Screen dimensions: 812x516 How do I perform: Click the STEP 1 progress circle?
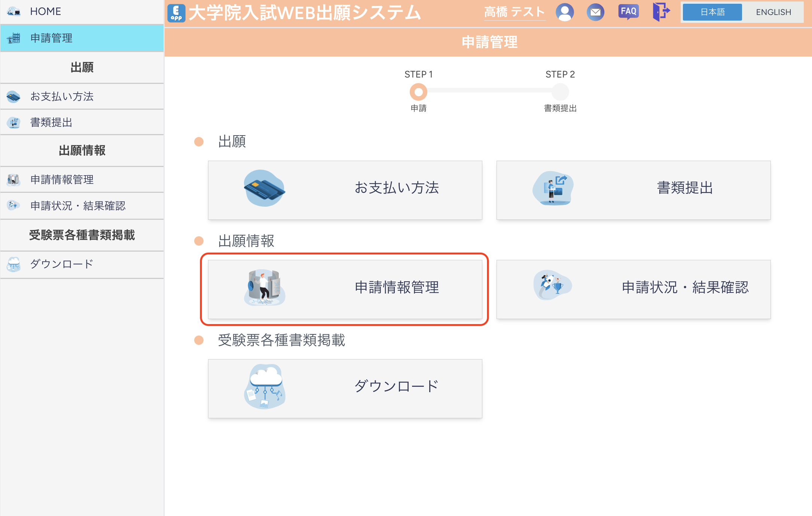coord(418,92)
